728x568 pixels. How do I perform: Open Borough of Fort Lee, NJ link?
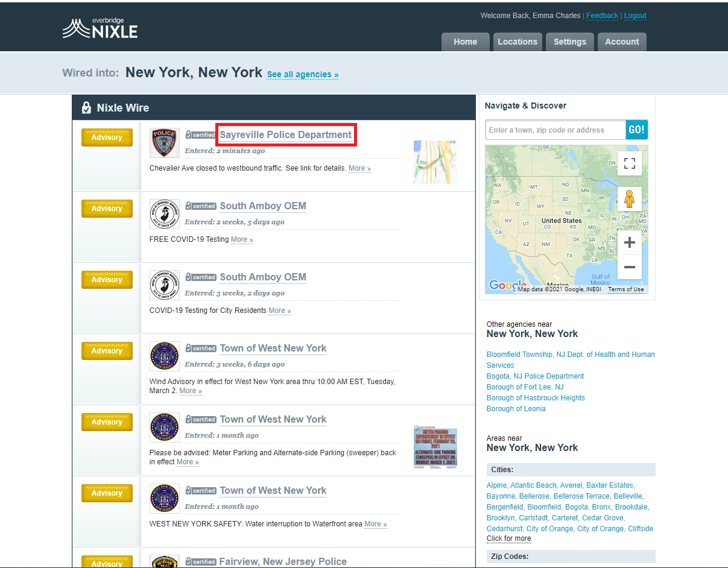tap(525, 387)
